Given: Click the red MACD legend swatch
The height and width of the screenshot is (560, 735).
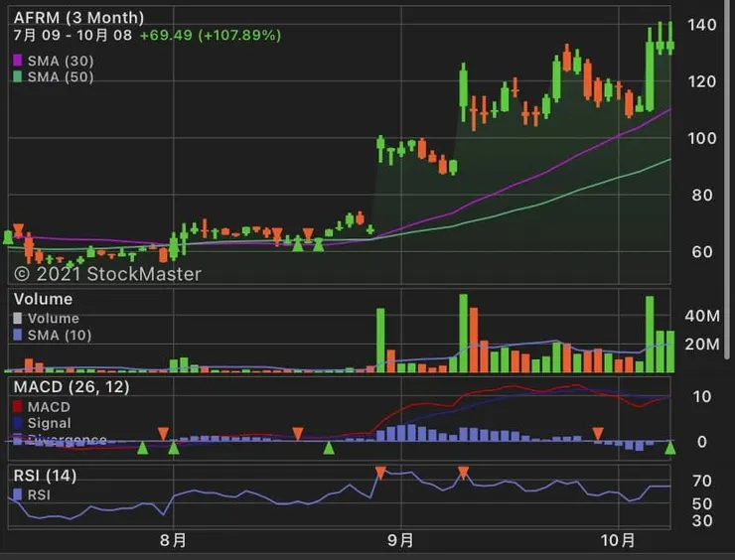Looking at the screenshot, I should tap(17, 406).
